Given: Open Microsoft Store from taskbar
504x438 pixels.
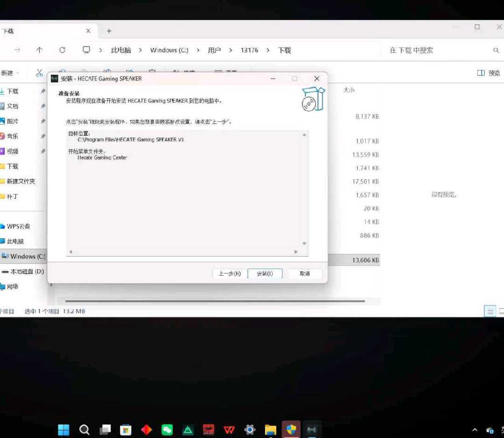Looking at the screenshot, I should tap(126, 430).
